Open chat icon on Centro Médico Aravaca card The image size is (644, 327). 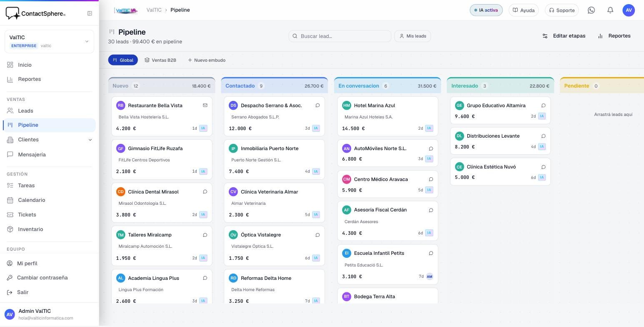[x=431, y=179]
